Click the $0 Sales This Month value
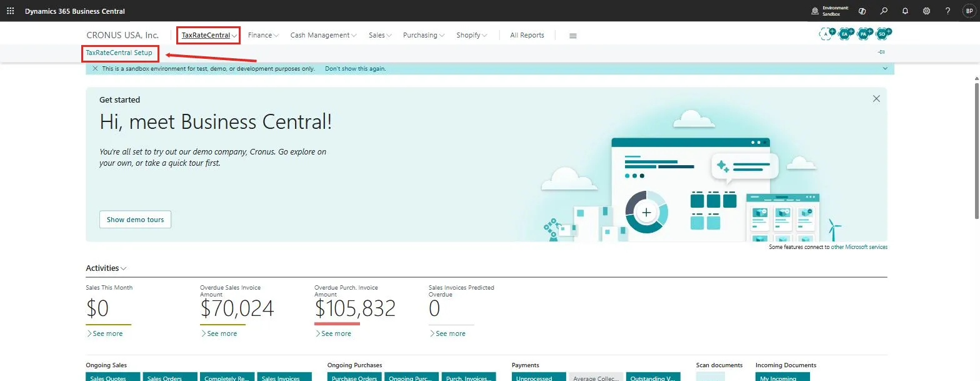The width and height of the screenshot is (980, 381). [97, 308]
